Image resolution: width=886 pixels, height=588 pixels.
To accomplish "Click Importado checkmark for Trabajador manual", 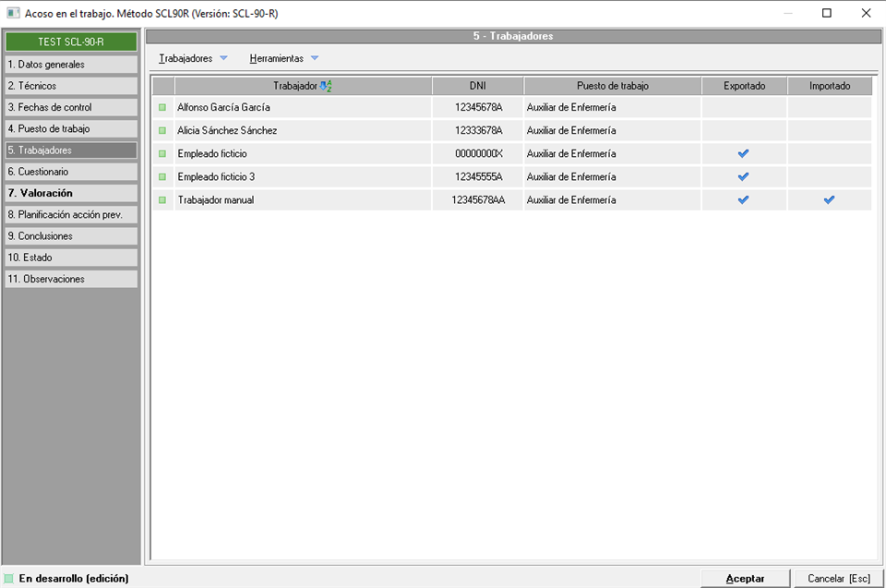I will (829, 199).
